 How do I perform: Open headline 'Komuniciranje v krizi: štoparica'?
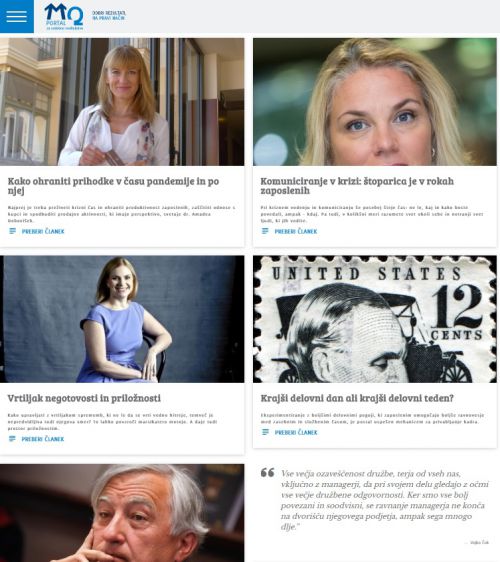point(357,186)
